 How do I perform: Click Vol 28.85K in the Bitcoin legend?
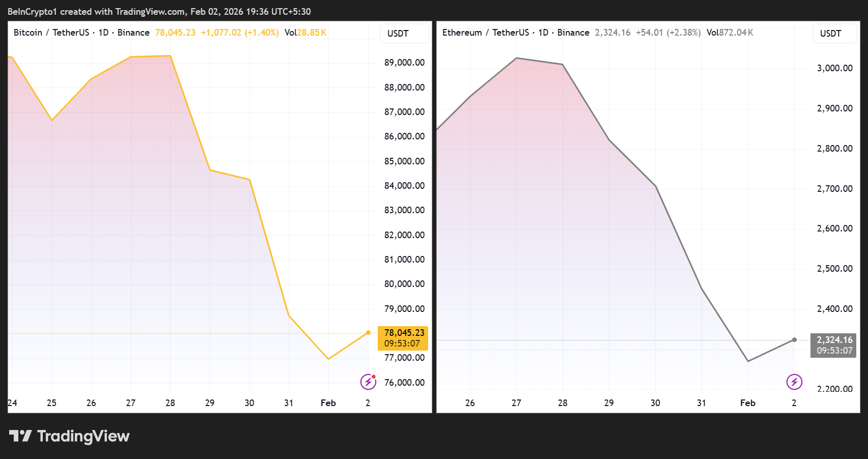coord(306,32)
